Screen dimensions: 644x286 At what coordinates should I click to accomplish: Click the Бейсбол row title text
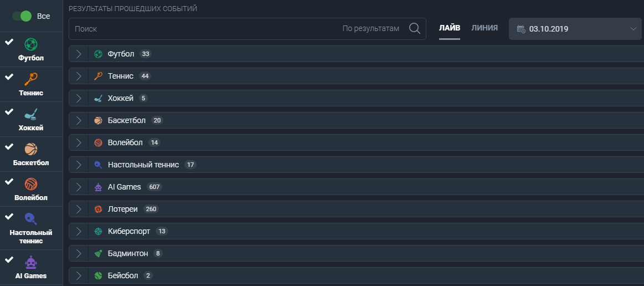(x=123, y=275)
